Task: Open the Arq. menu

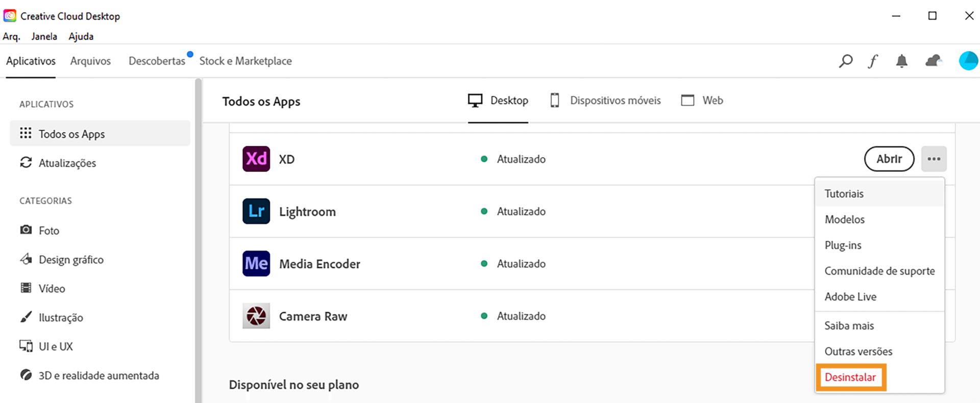Action: (x=11, y=36)
